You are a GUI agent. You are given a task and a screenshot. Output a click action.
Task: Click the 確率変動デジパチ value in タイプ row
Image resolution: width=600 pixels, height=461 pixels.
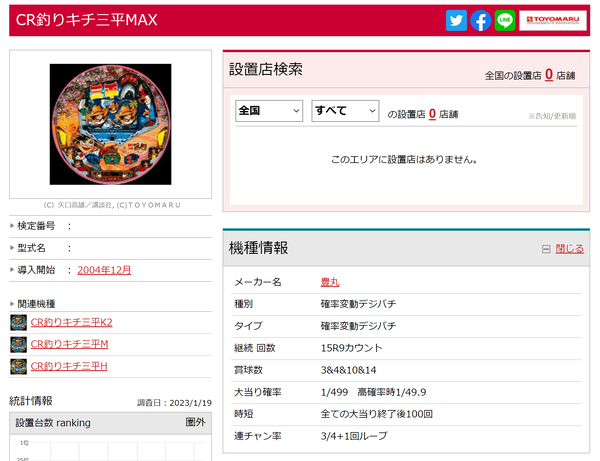click(x=358, y=326)
